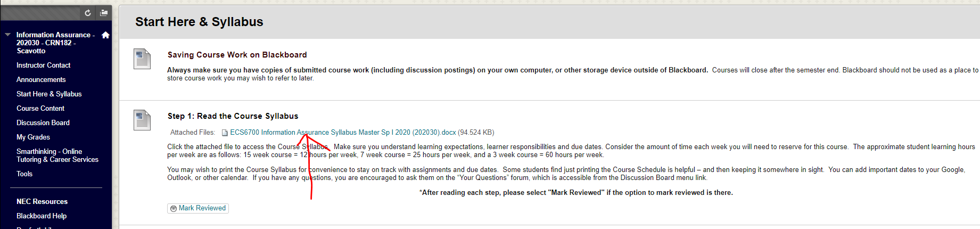Click the circle icon inside Mark Reviewed
The width and height of the screenshot is (980, 229).
(x=174, y=208)
